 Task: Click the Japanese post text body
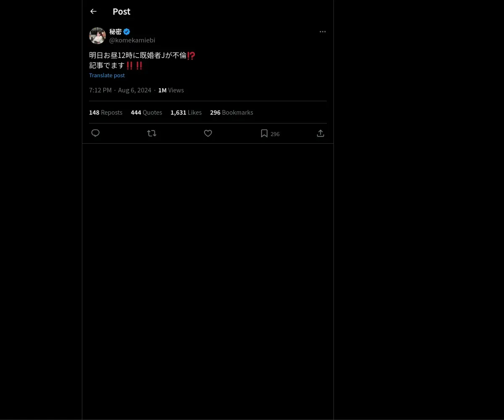(x=142, y=60)
